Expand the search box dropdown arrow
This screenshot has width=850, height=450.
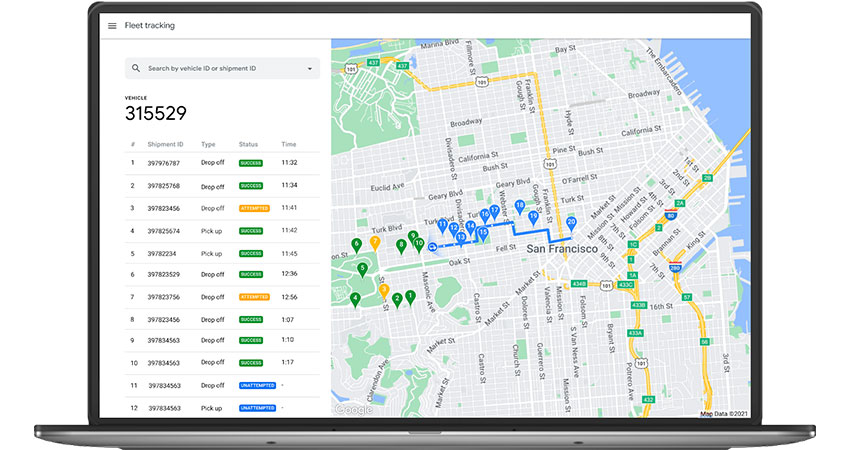(x=310, y=69)
